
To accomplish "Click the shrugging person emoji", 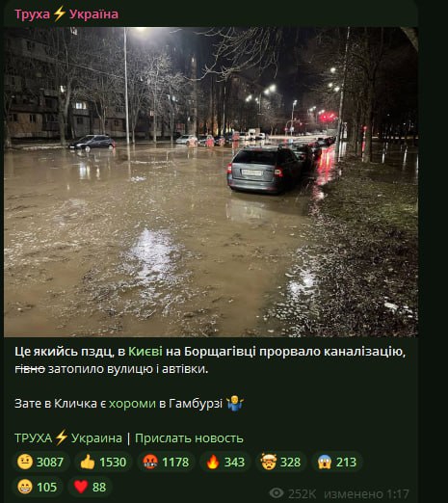I will click(x=235, y=403).
